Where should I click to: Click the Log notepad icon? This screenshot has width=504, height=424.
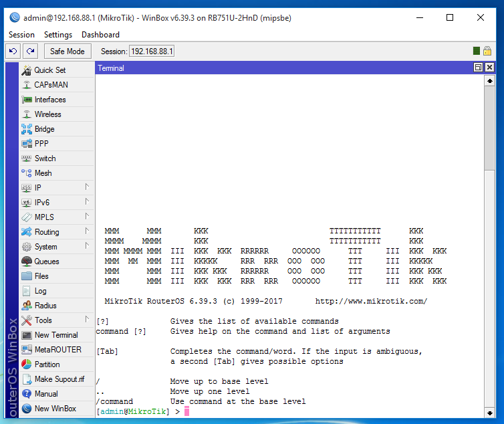(27, 291)
